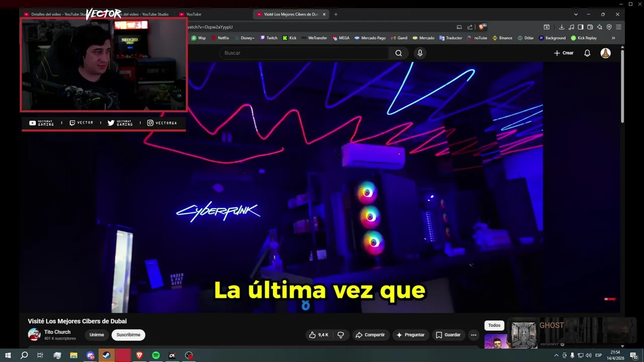Click the Unirme button
This screenshot has width=644, height=362.
(x=97, y=335)
